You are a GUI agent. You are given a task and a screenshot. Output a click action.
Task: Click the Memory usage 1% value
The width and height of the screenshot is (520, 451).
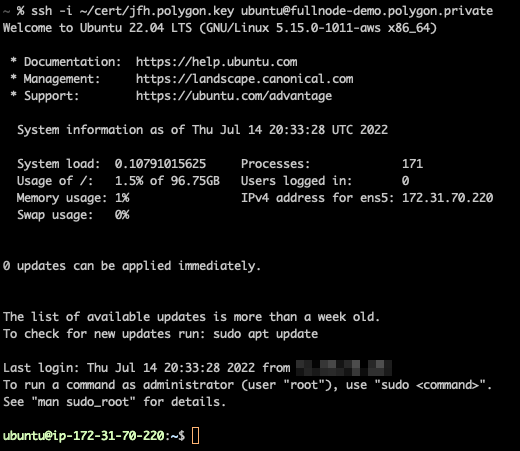click(x=122, y=198)
